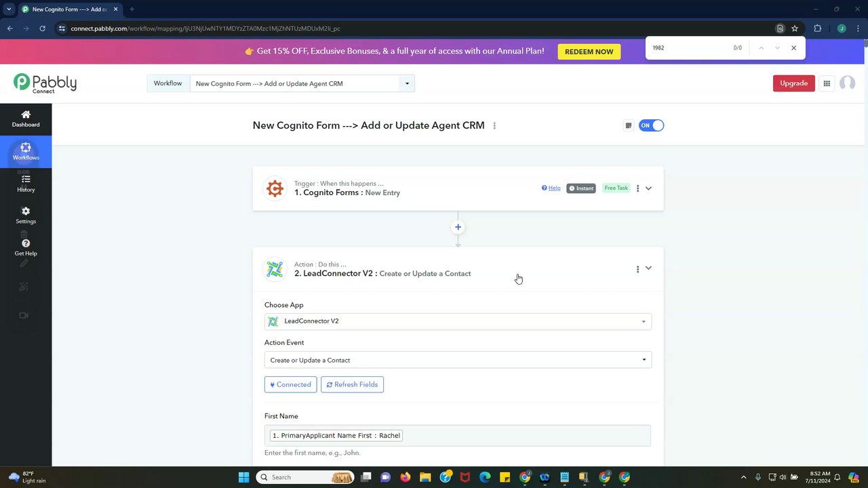Open three-dot menu on the LeadConnector action

coord(637,269)
